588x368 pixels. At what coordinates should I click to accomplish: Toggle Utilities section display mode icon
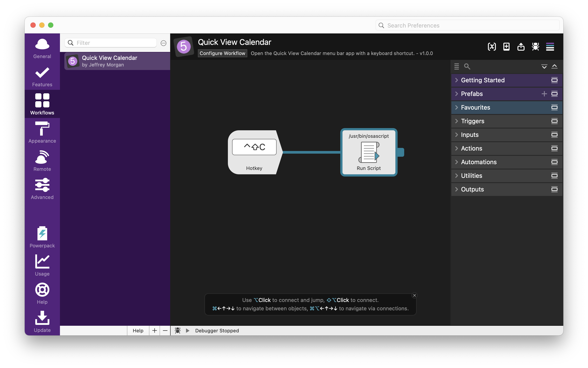tap(554, 175)
